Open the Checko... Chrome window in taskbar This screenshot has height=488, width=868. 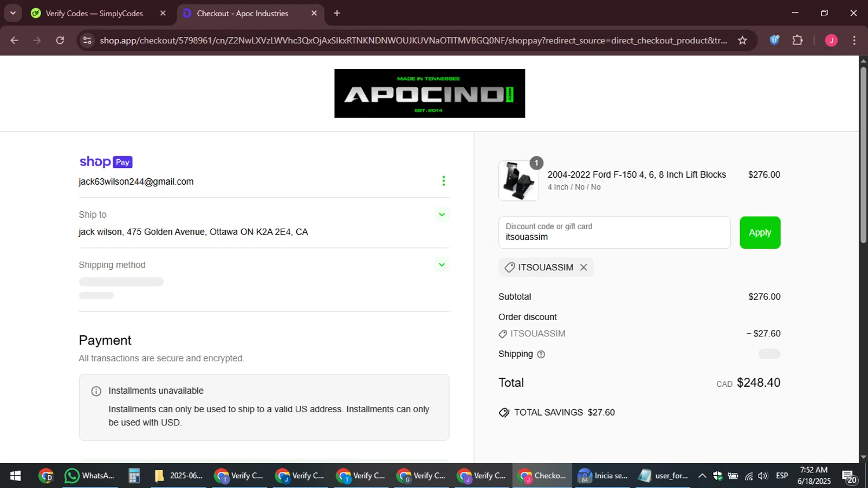(x=542, y=476)
